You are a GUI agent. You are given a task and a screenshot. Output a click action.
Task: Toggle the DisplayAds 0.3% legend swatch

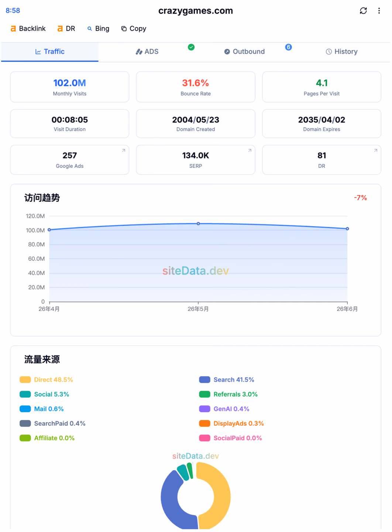204,423
